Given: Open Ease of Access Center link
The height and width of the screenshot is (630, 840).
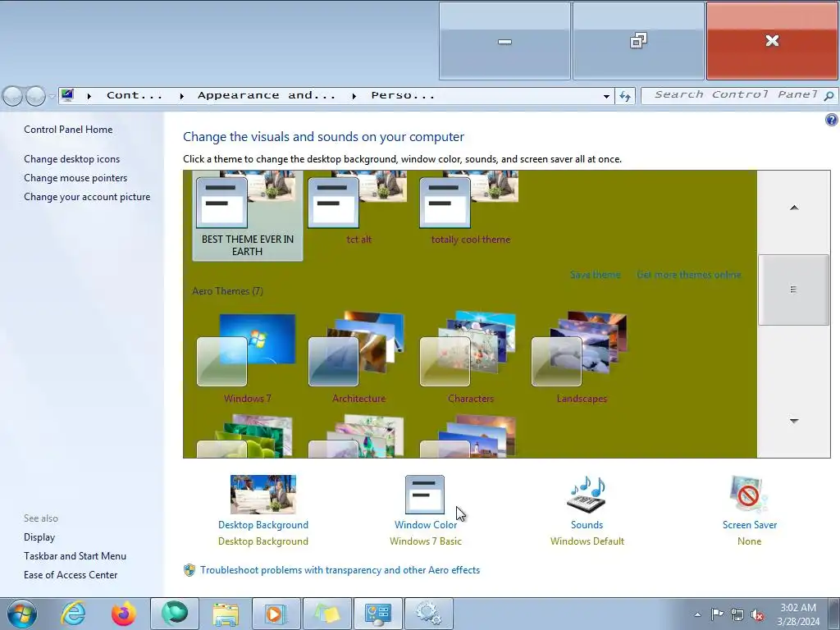Looking at the screenshot, I should pos(71,575).
